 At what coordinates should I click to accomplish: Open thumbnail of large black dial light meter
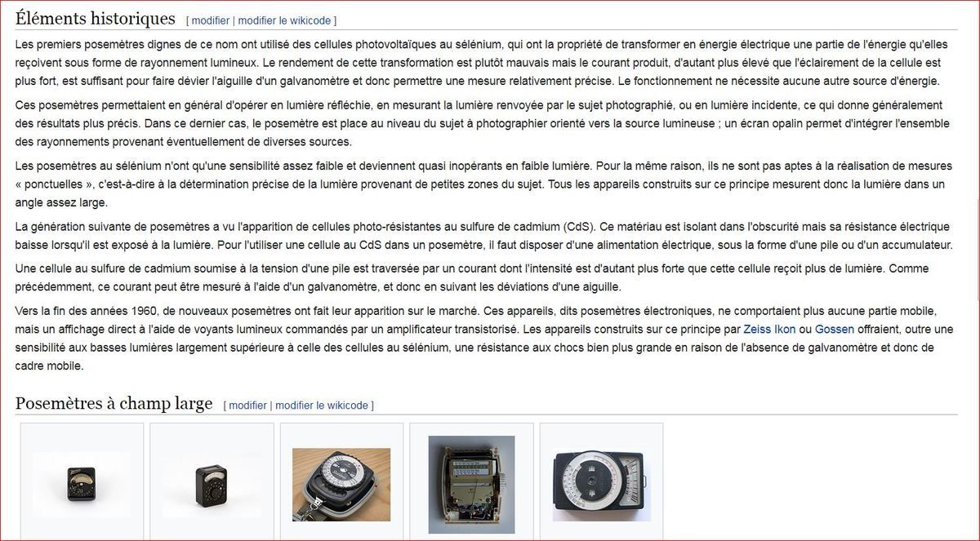[x=601, y=485]
